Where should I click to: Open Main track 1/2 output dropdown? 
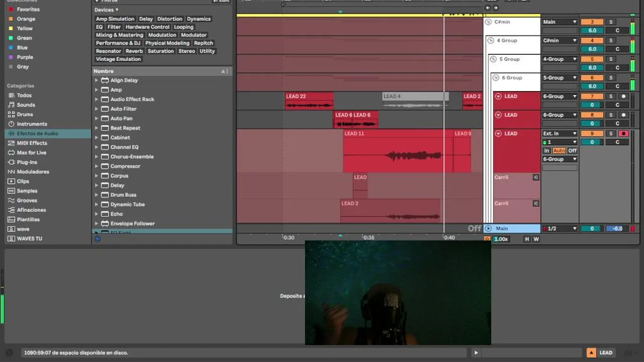(x=559, y=228)
